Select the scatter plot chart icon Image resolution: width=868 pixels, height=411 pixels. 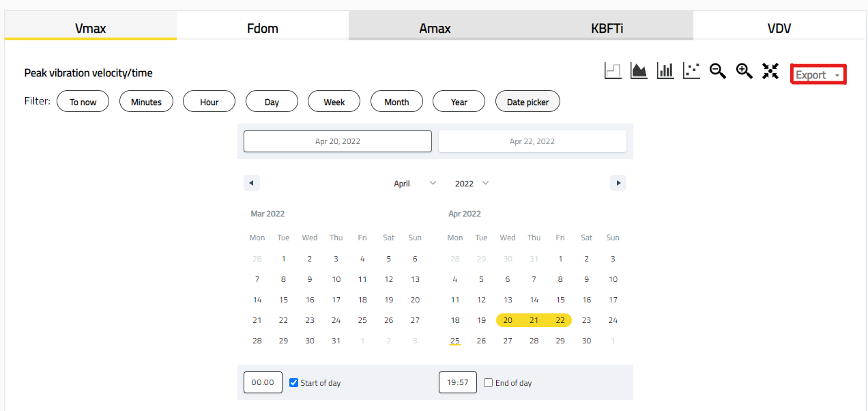click(x=691, y=70)
